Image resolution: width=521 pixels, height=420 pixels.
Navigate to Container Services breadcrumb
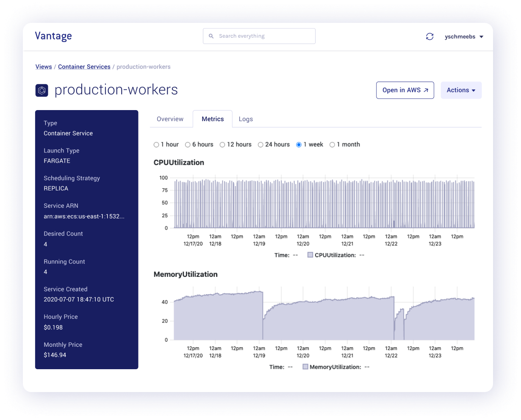pyautogui.click(x=84, y=66)
